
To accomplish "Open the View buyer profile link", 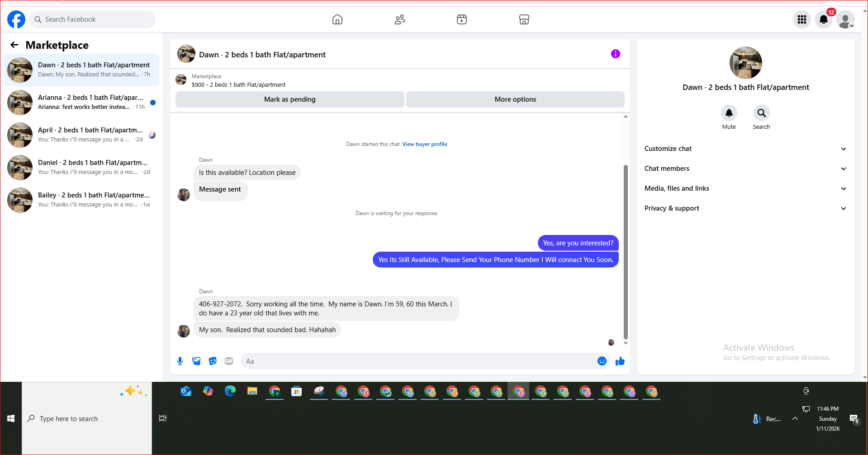I will coord(425,144).
